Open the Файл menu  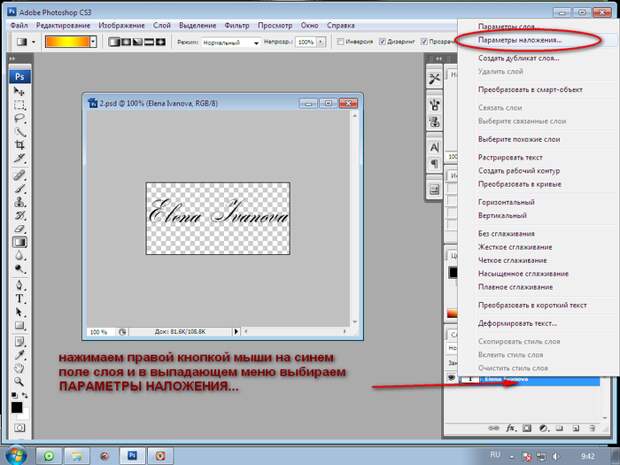(19, 25)
